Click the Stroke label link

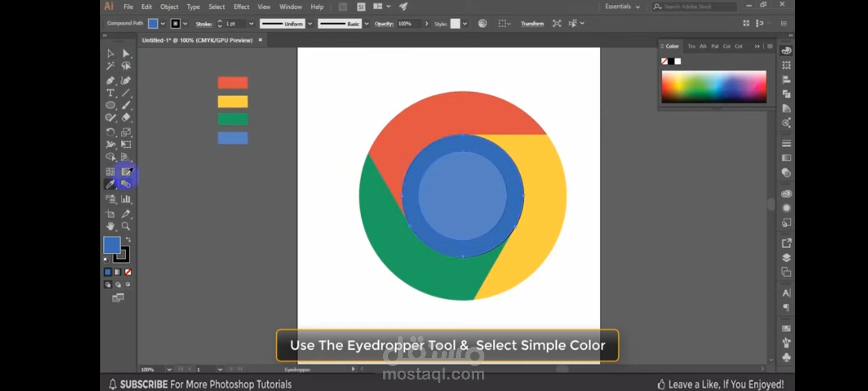(x=204, y=24)
